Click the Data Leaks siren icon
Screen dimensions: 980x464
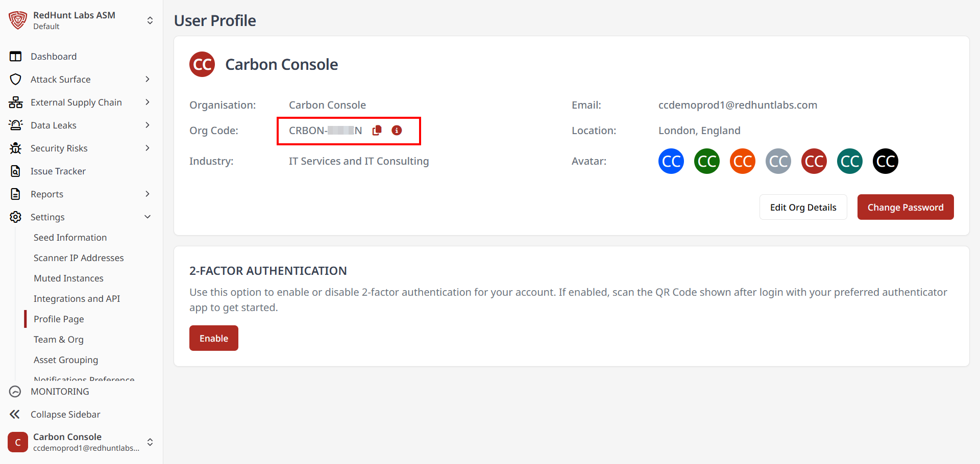(16, 125)
